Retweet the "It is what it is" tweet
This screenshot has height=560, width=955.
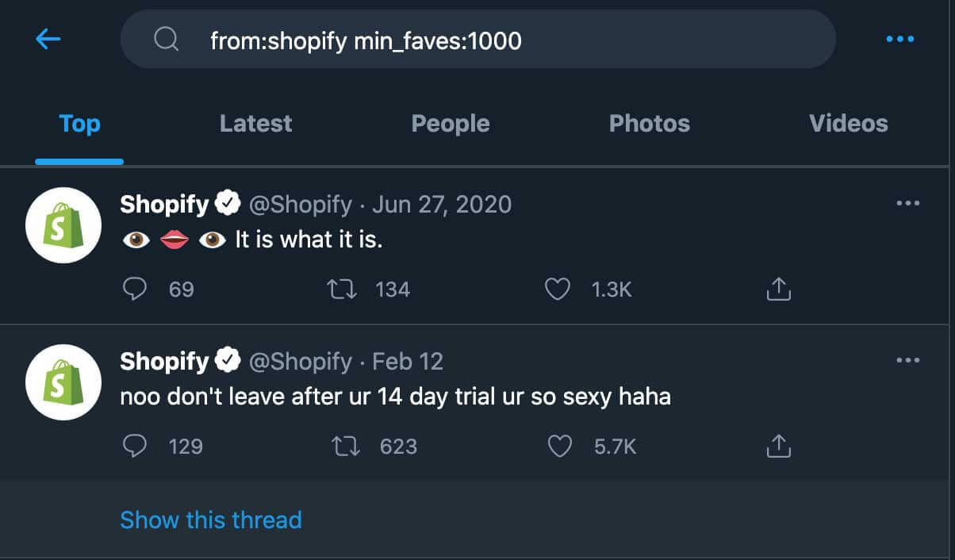(x=343, y=290)
